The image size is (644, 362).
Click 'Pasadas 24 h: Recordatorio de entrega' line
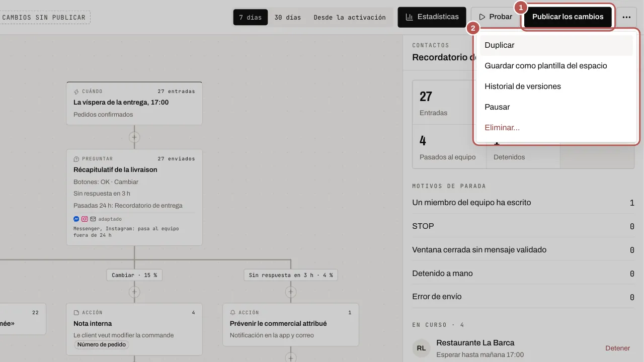click(x=128, y=206)
